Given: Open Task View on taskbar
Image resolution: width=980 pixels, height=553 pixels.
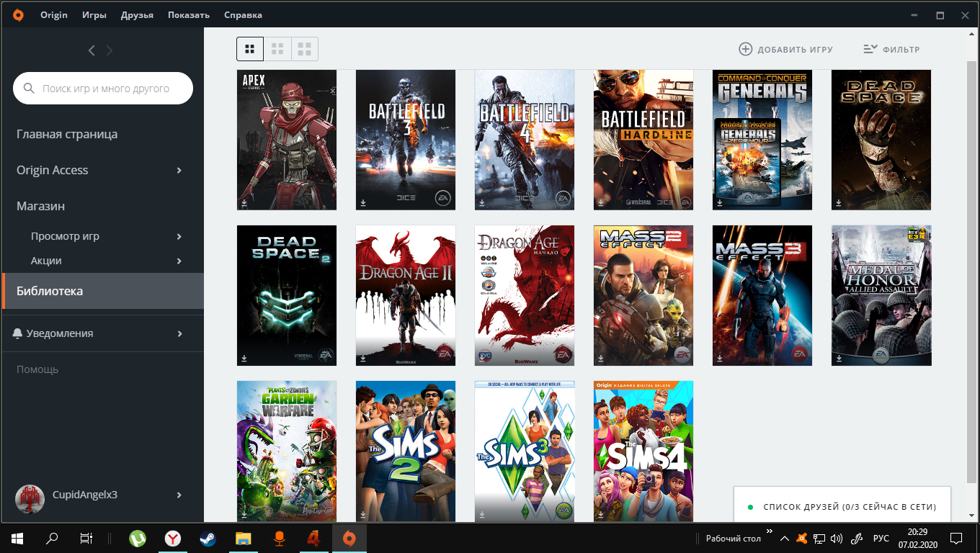Looking at the screenshot, I should pos(86,538).
